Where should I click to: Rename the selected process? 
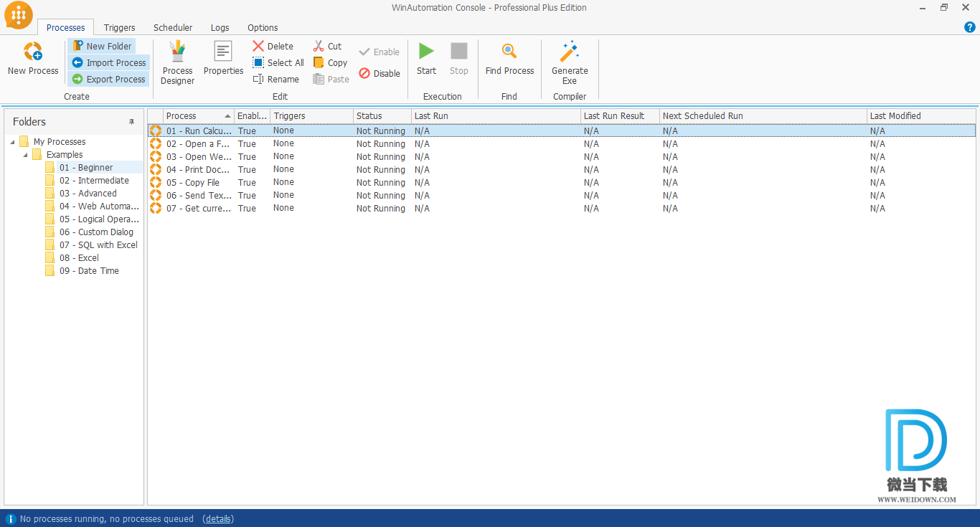tap(276, 79)
